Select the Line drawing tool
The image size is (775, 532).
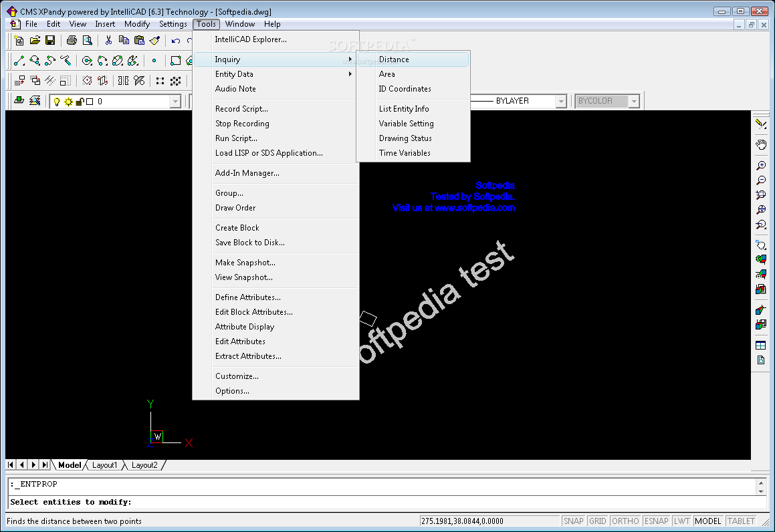tap(20, 61)
